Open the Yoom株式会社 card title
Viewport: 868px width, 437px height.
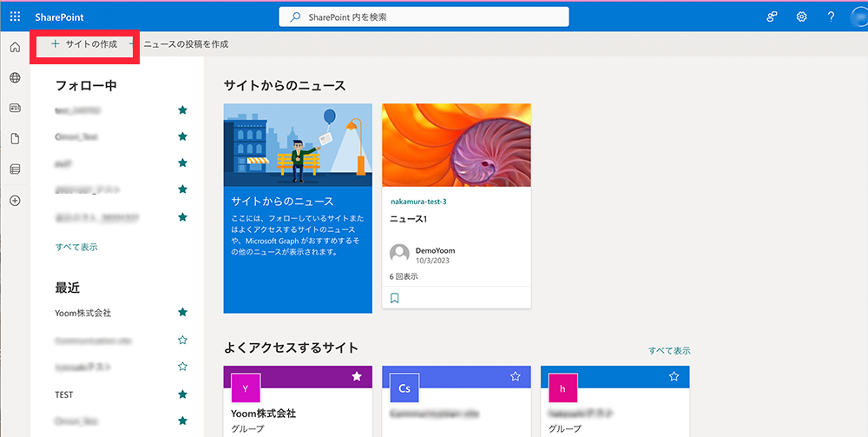click(264, 414)
